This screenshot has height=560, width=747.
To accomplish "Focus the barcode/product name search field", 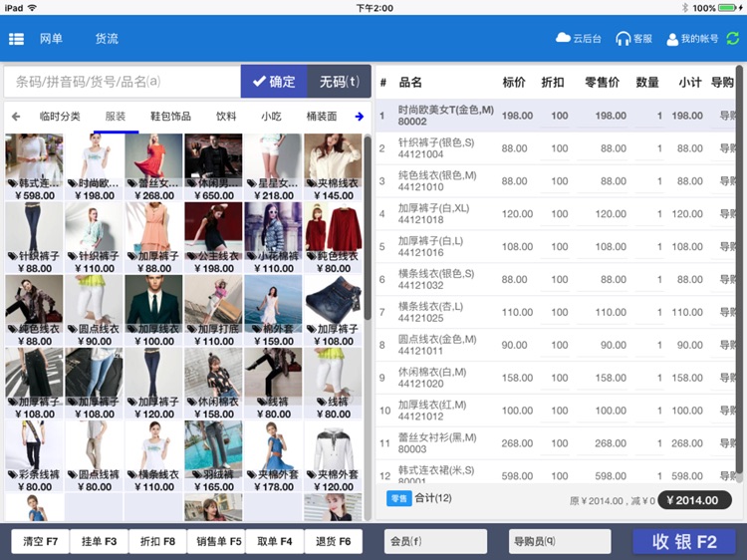I will [123, 82].
